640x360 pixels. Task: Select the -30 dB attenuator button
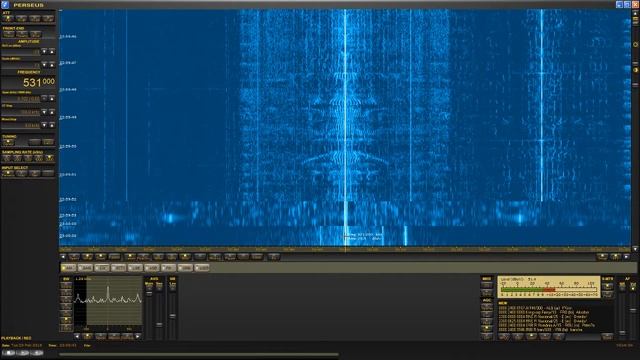pos(48,19)
